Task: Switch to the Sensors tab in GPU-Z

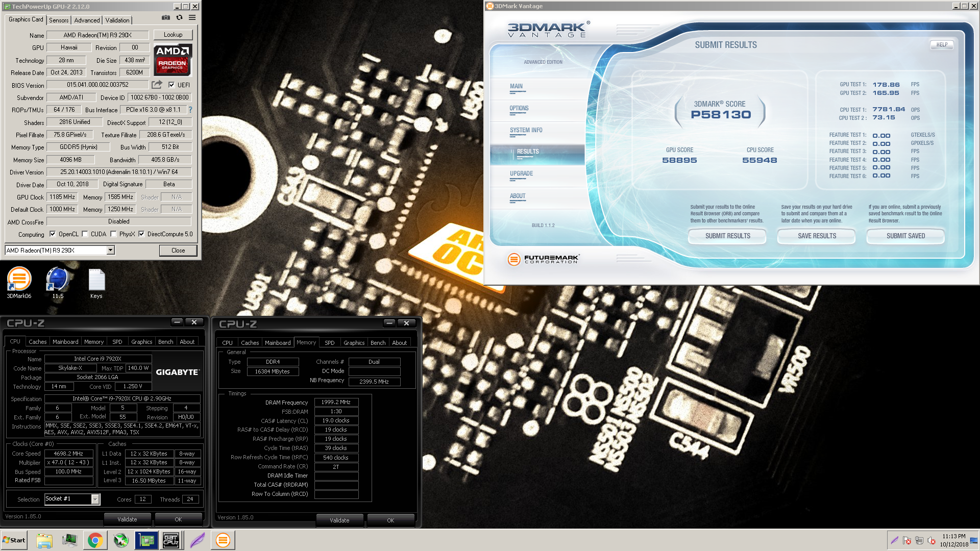Action: coord(59,20)
